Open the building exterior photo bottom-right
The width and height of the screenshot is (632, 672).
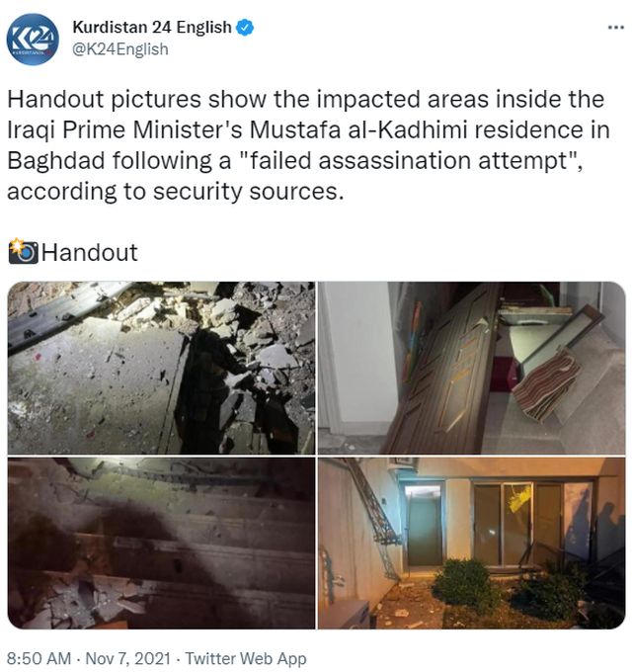tap(471, 543)
